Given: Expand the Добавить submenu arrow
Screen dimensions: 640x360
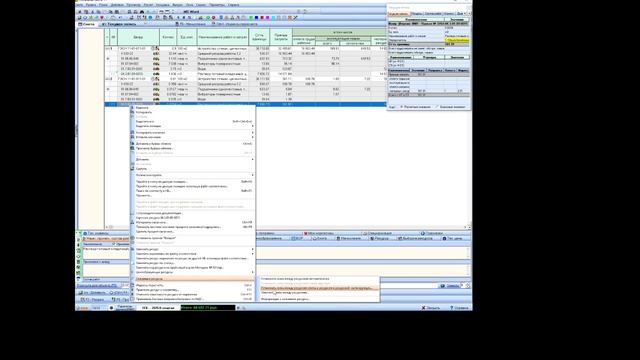Looking at the screenshot, I should tap(252, 160).
